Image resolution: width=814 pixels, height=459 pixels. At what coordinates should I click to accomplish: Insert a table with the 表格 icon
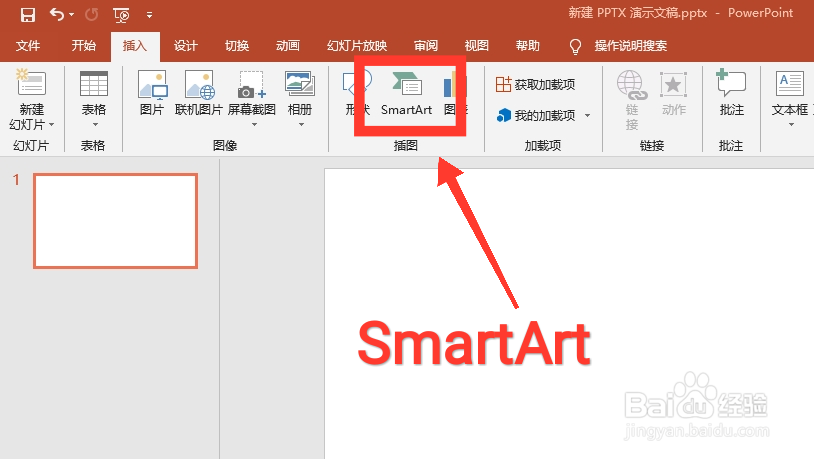[94, 84]
